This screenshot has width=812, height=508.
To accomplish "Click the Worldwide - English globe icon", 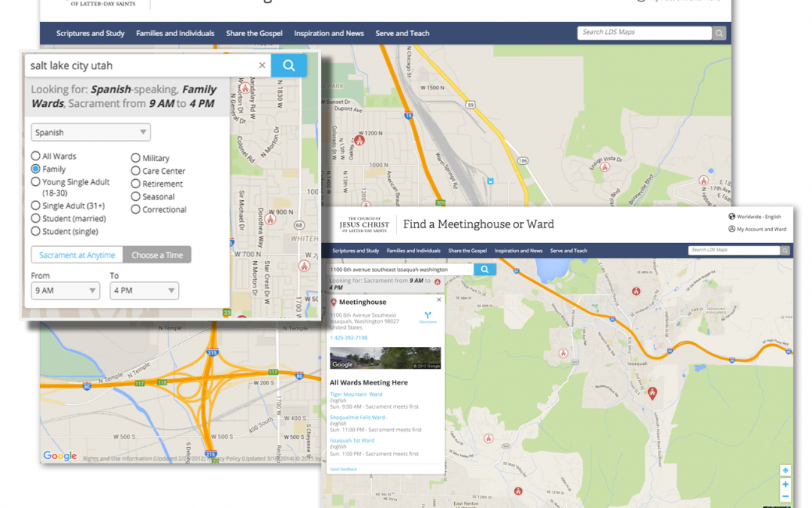I will [732, 216].
